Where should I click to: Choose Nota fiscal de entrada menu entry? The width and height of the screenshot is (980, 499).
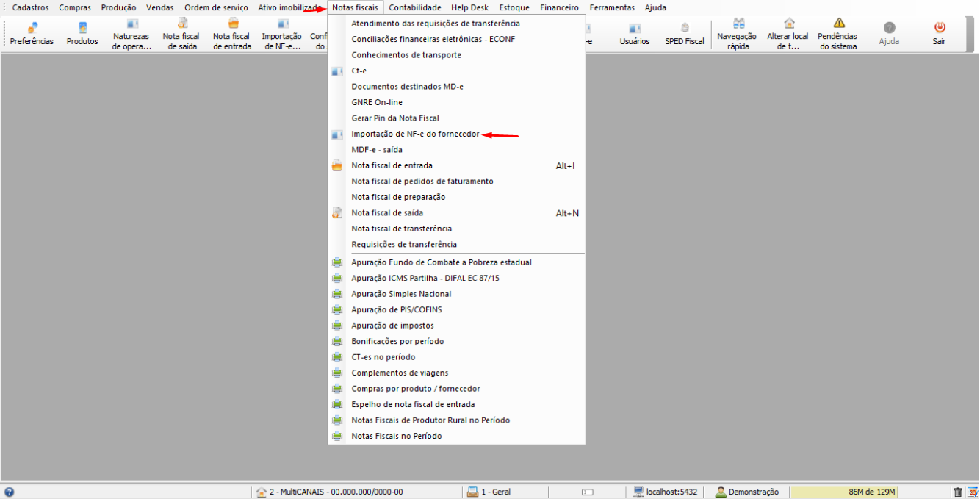coord(392,165)
